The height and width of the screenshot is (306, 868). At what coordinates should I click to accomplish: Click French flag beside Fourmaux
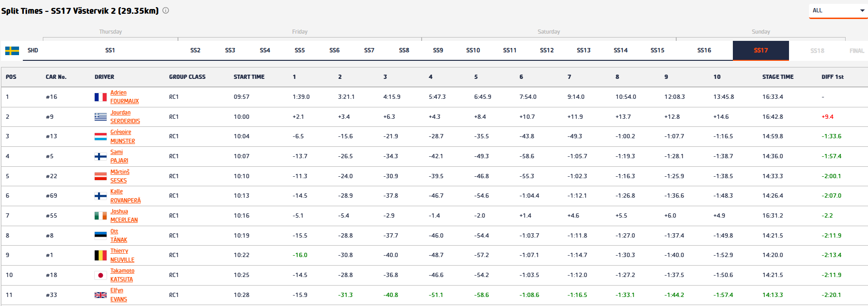100,97
